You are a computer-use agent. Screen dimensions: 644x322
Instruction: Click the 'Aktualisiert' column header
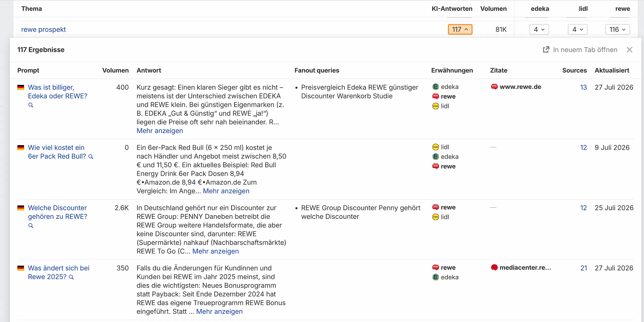[612, 70]
